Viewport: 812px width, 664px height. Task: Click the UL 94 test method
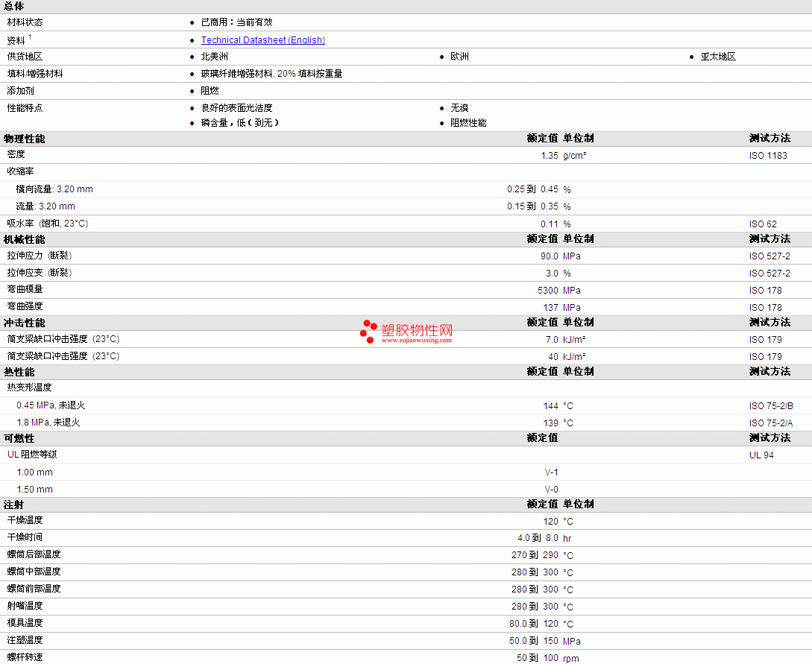[x=761, y=455]
